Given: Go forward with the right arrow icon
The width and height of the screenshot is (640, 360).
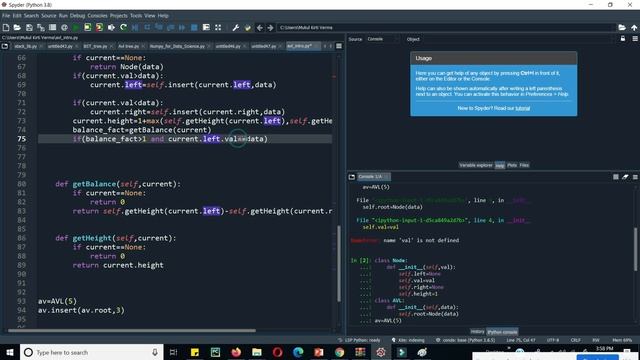Looking at the screenshot, I should coord(270,27).
